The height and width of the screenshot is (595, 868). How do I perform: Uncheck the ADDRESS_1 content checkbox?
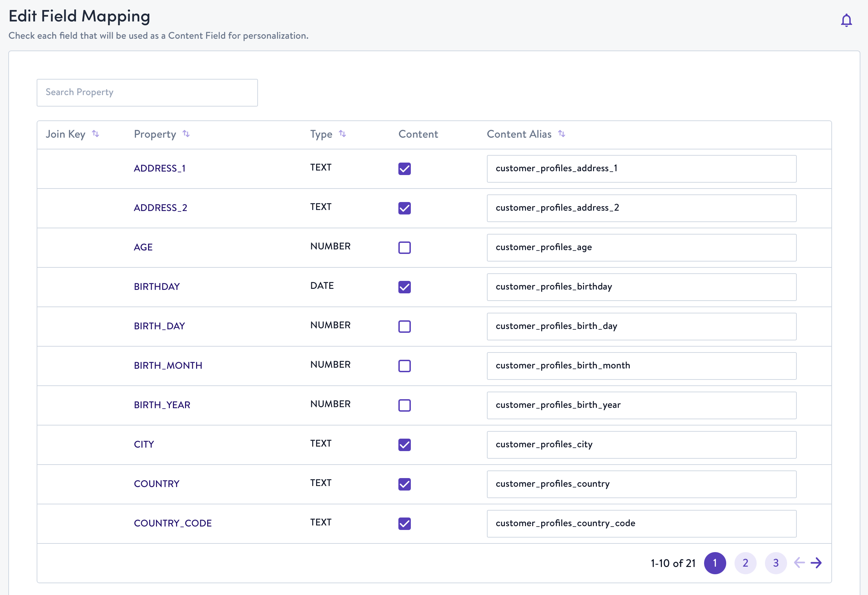404,169
